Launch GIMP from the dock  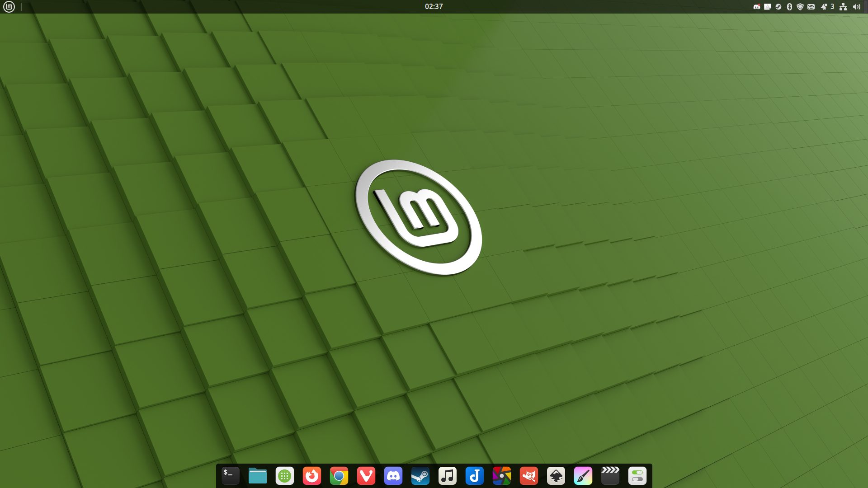(528, 476)
